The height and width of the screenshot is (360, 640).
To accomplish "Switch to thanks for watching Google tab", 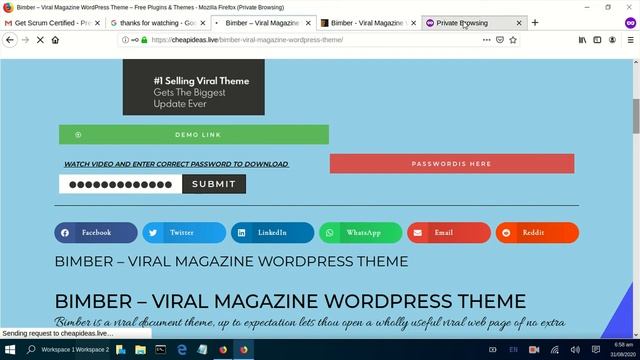I will tap(158, 23).
